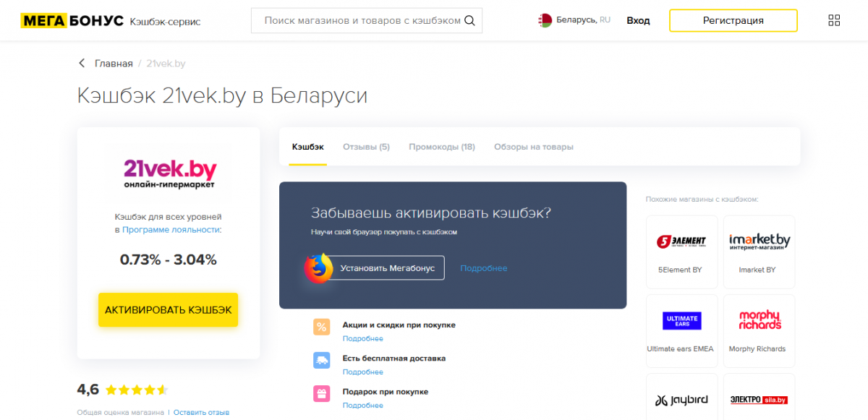Click the free delivery truck icon
The height and width of the screenshot is (420, 868).
click(x=321, y=360)
